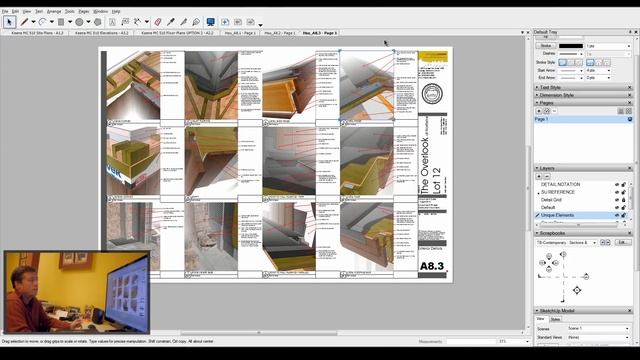Go to the previous scrapbook page
The width and height of the screenshot is (640, 360).
(602, 242)
